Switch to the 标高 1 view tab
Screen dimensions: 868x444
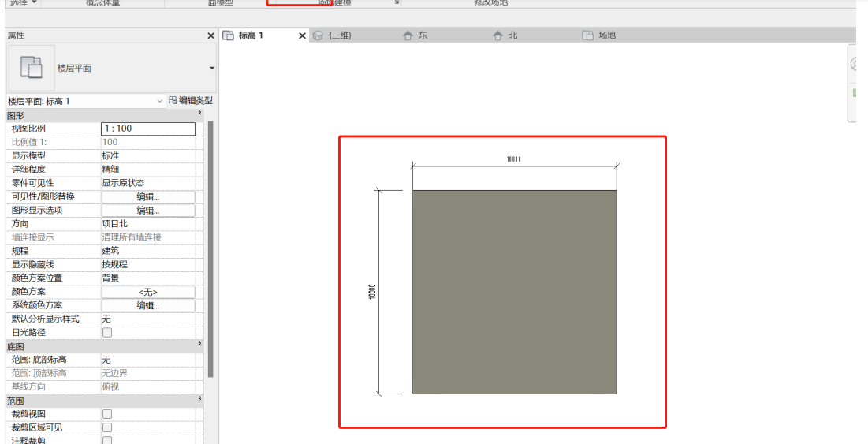[251, 35]
